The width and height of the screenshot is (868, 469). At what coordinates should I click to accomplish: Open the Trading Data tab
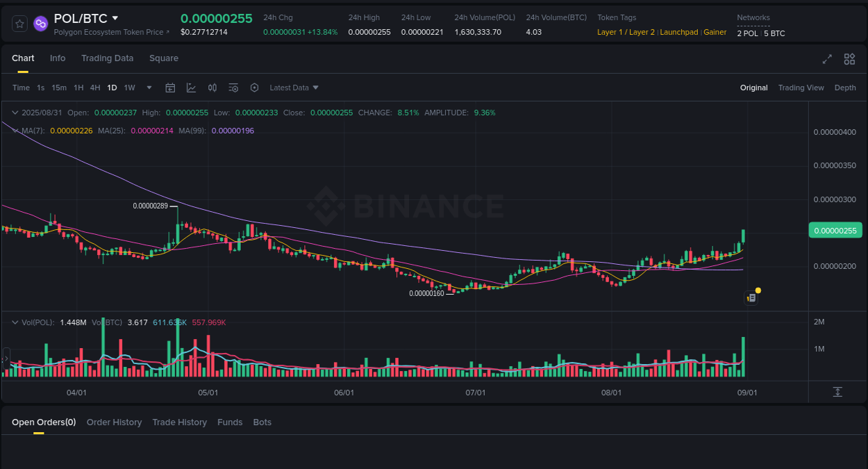[107, 58]
